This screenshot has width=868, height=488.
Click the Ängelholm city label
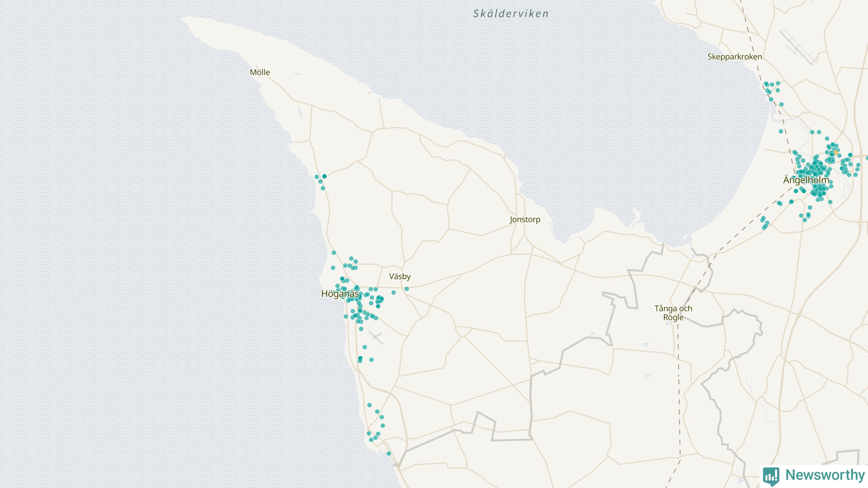click(x=806, y=180)
